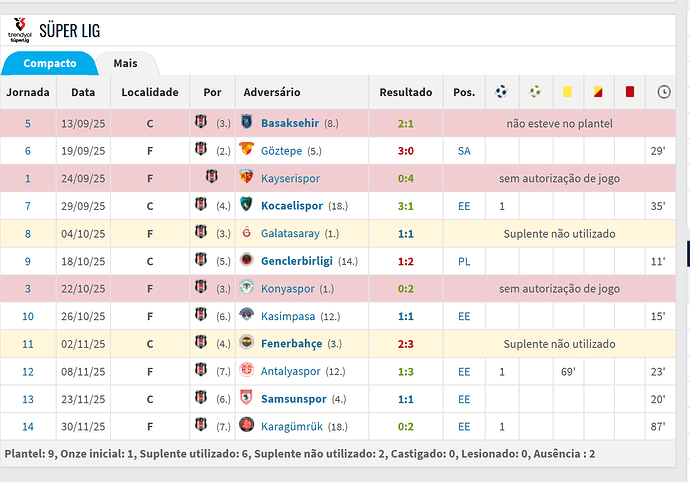Open Kasimpasa club crest
The width and height of the screenshot is (690, 482).
pyautogui.click(x=247, y=314)
